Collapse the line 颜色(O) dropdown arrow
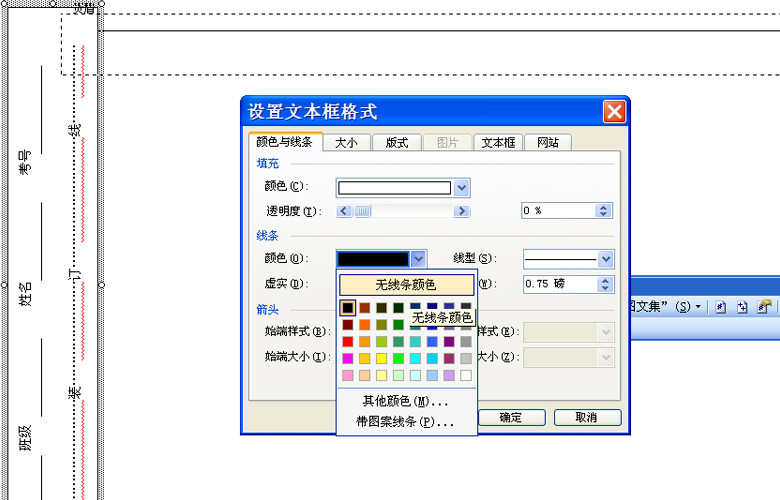Image resolution: width=780 pixels, height=500 pixels. click(x=418, y=259)
